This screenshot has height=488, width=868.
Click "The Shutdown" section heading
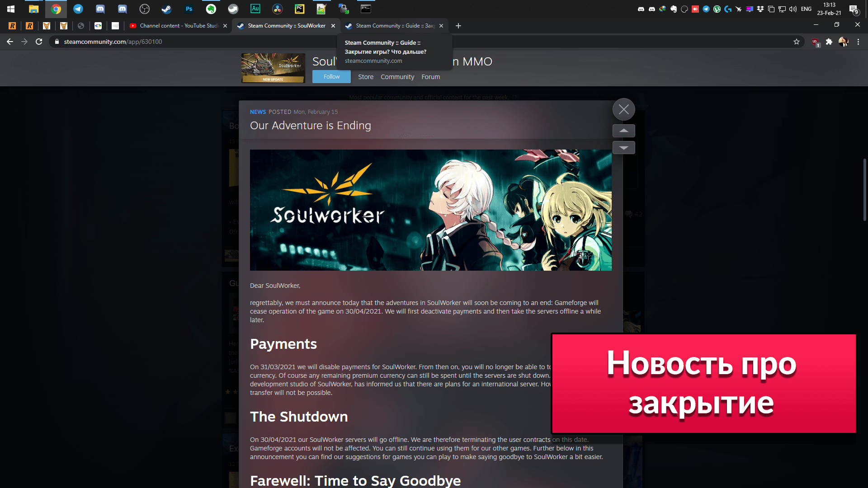299,417
